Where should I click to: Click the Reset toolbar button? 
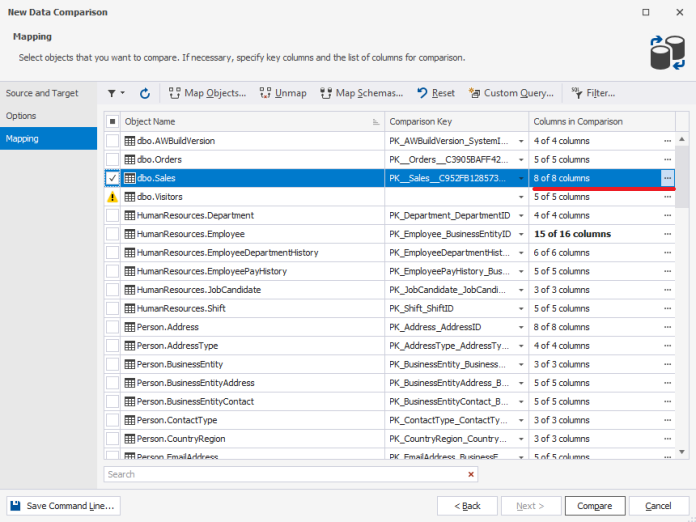435,93
